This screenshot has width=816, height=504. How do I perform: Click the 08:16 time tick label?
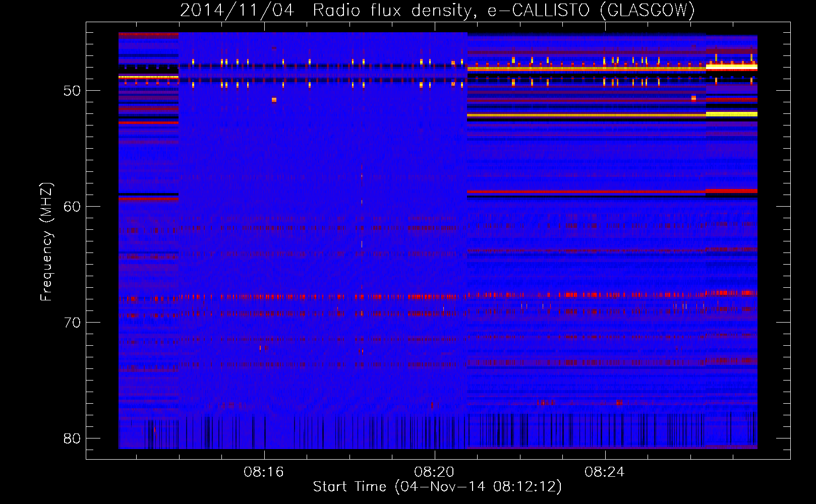[264, 472]
